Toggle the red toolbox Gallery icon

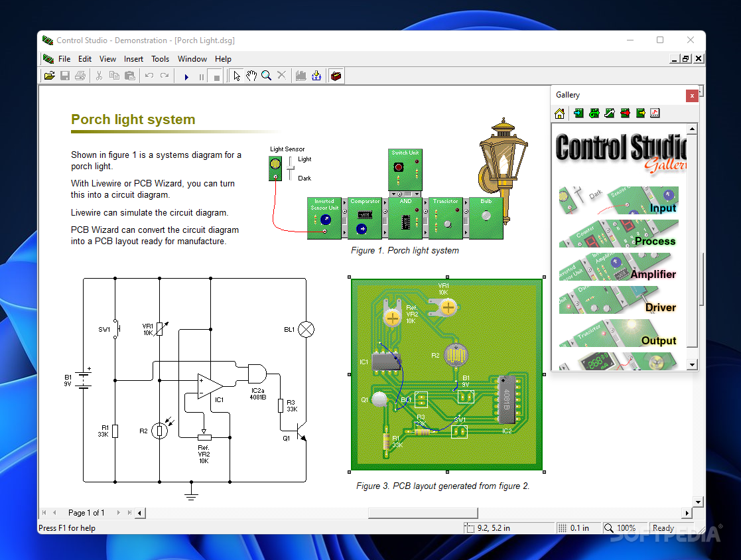coord(336,76)
